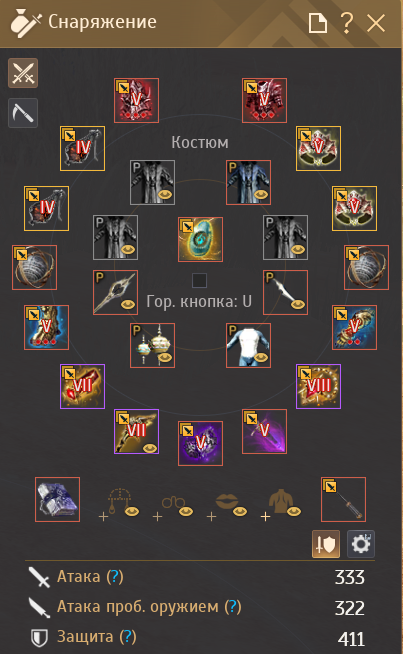Click the document page icon in header
The height and width of the screenshot is (654, 403).
tap(317, 23)
